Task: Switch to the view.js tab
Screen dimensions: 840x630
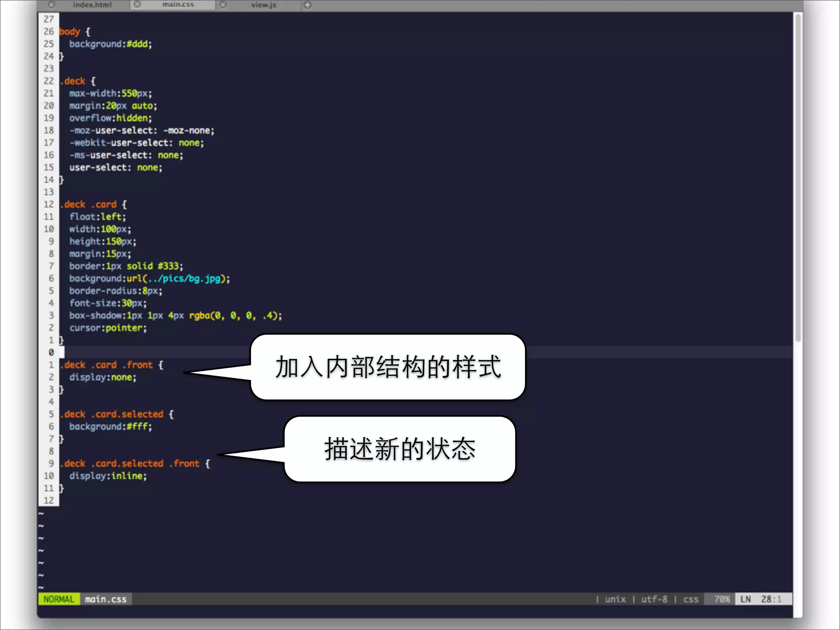Action: (x=264, y=5)
